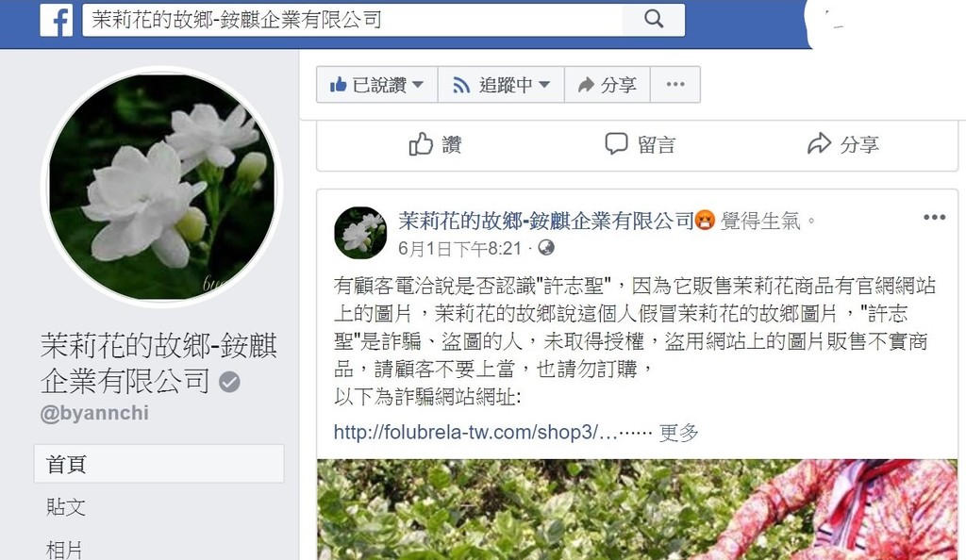This screenshot has height=560, width=966.
Task: Click the magnifier search icon
Action: [x=654, y=20]
